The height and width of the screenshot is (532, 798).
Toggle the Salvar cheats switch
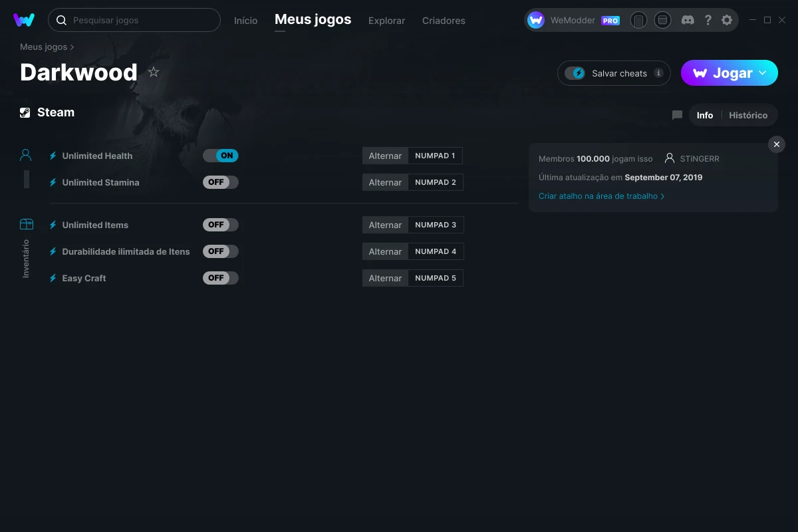(575, 73)
